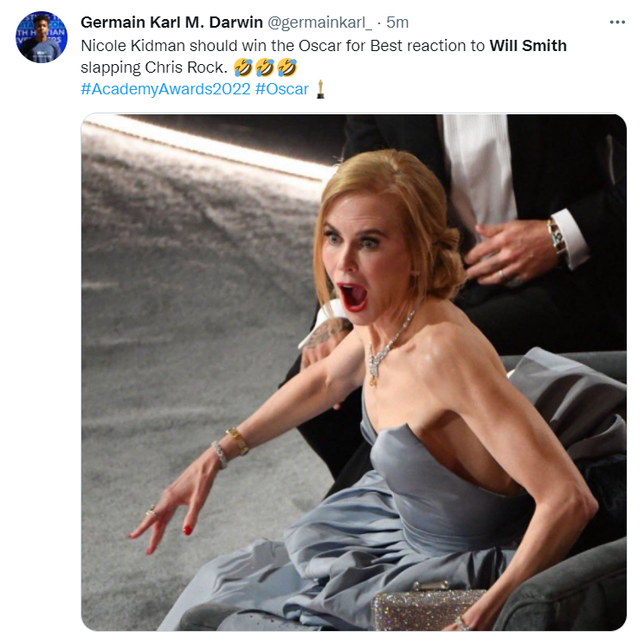Click the woman's open mouth in the photo
The width and height of the screenshot is (644, 644).
coord(353,297)
